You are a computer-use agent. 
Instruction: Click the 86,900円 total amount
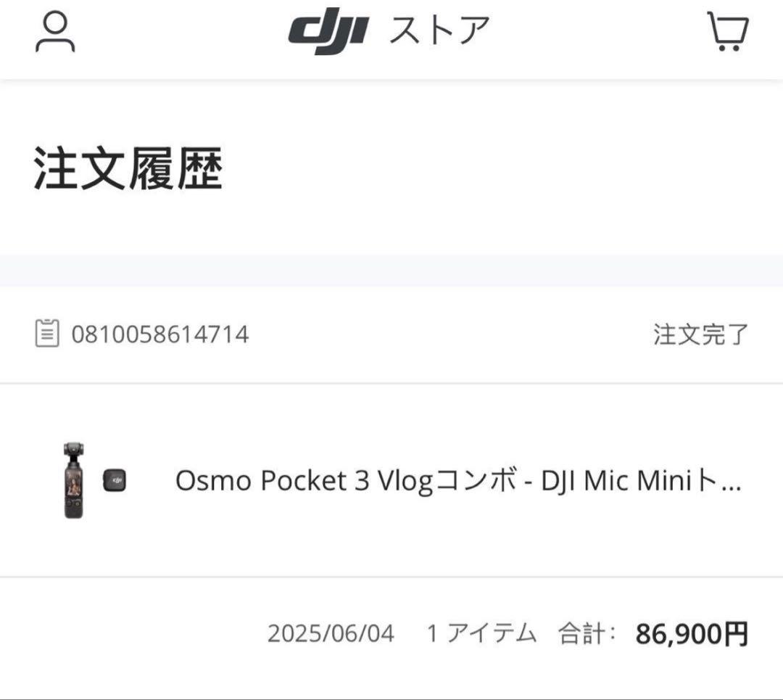pos(692,633)
